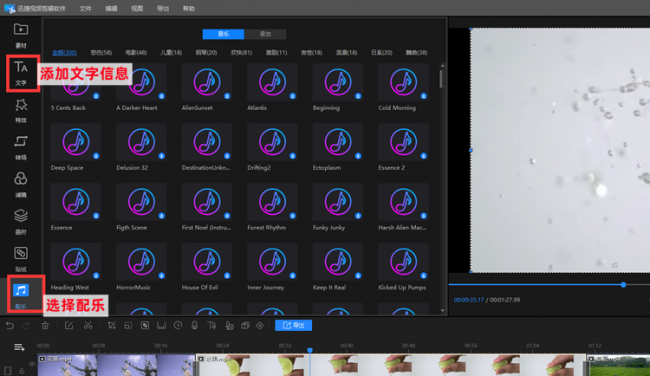Select the lime-squeezing clip in timeline
The image size is (650, 376).
click(x=391, y=365)
